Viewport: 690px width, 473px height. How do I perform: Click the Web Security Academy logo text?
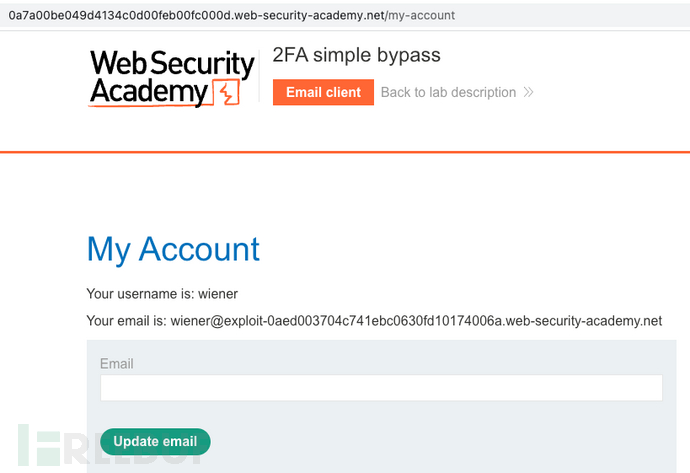click(x=172, y=78)
